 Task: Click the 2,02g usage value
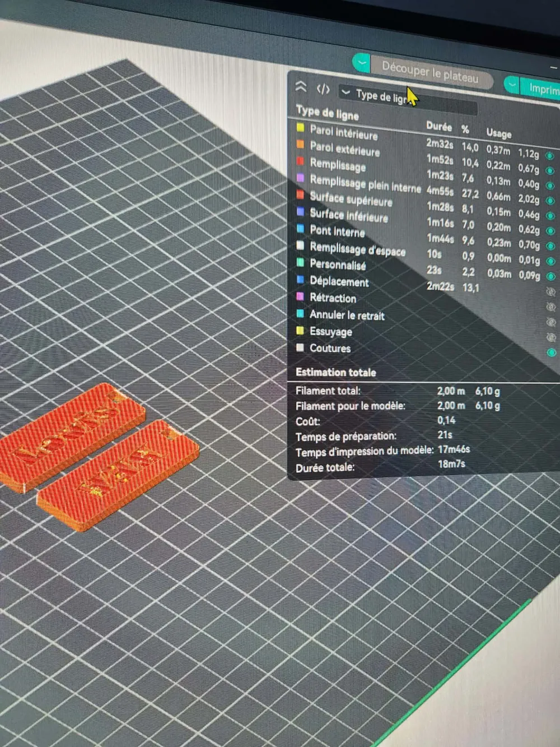pyautogui.click(x=529, y=198)
